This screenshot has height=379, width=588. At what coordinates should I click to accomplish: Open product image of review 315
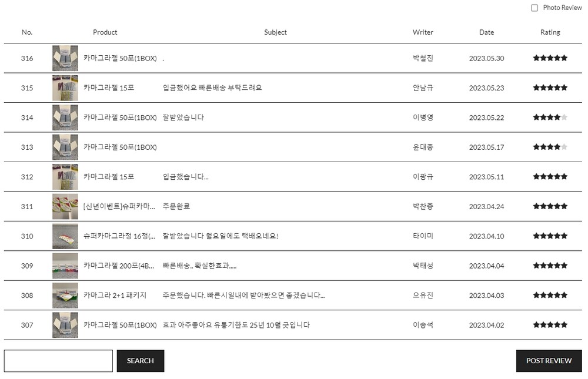tap(65, 88)
